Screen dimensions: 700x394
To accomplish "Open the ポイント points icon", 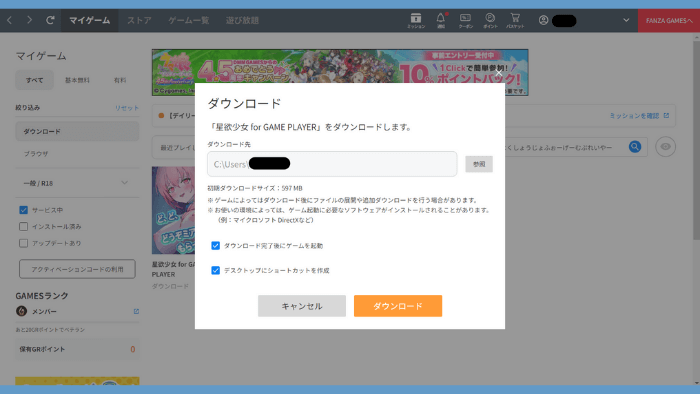I will pyautogui.click(x=490, y=21).
